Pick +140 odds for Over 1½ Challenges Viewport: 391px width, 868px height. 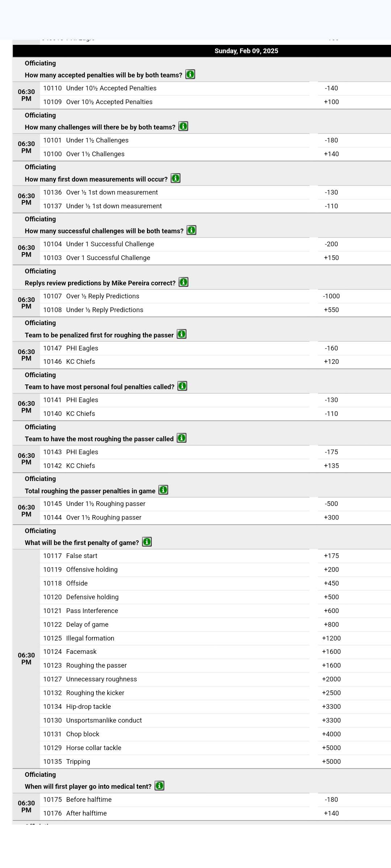coord(331,154)
